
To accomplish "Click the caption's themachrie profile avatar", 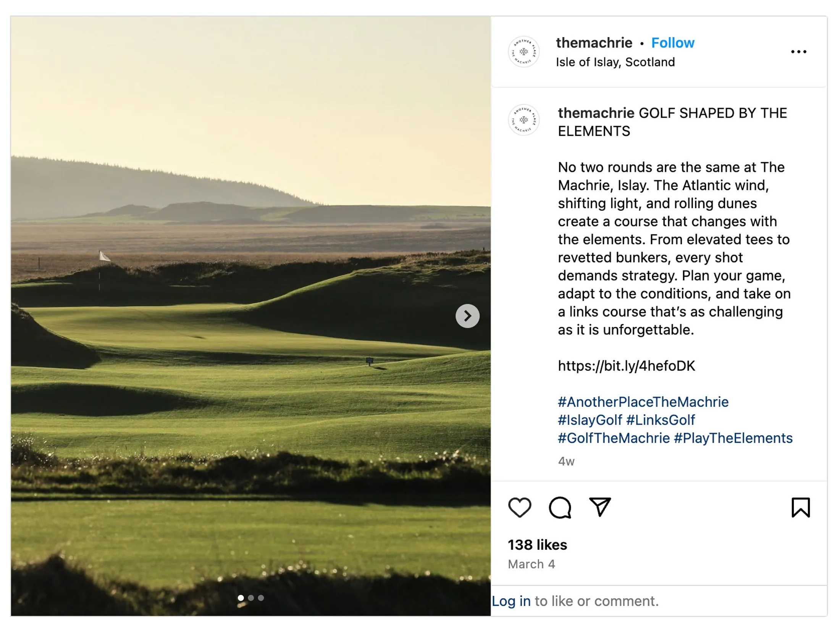I will (523, 120).
